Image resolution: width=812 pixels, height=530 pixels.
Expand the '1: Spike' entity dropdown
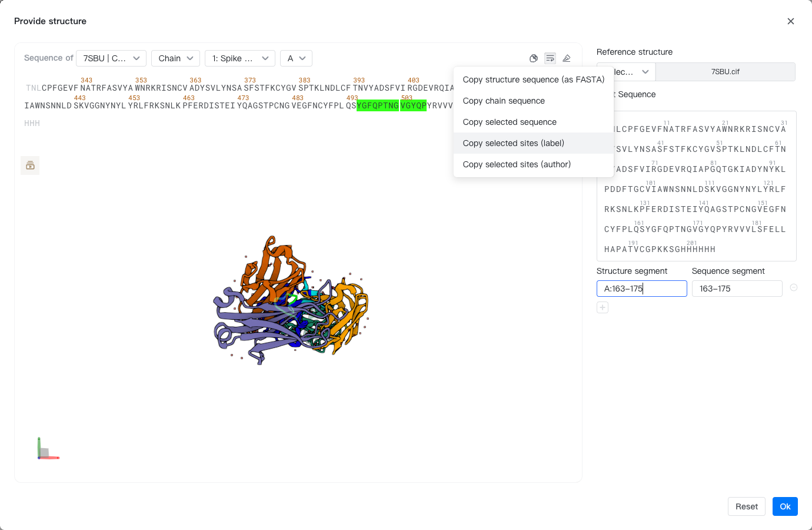[x=239, y=58]
